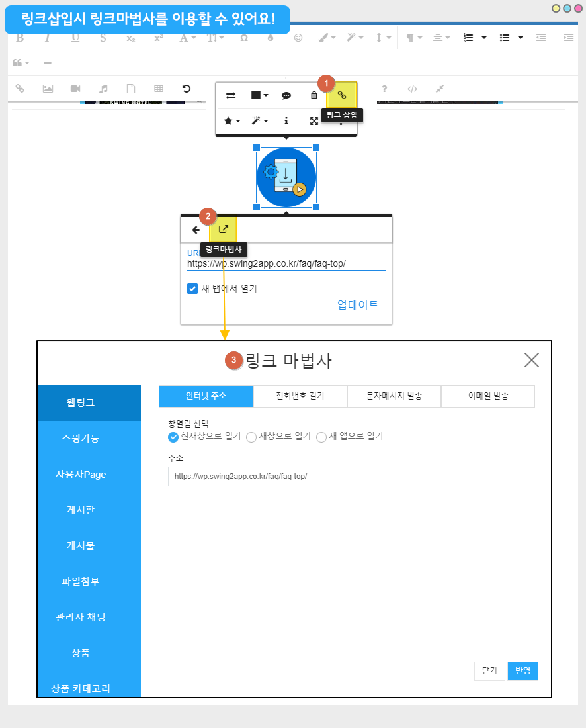Click the yellow-highlighted insert link icon
The height and width of the screenshot is (728, 586).
(342, 95)
